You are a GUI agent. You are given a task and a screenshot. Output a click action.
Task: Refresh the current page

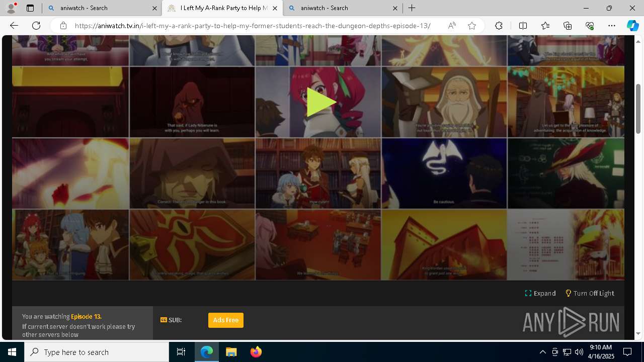[x=36, y=26]
